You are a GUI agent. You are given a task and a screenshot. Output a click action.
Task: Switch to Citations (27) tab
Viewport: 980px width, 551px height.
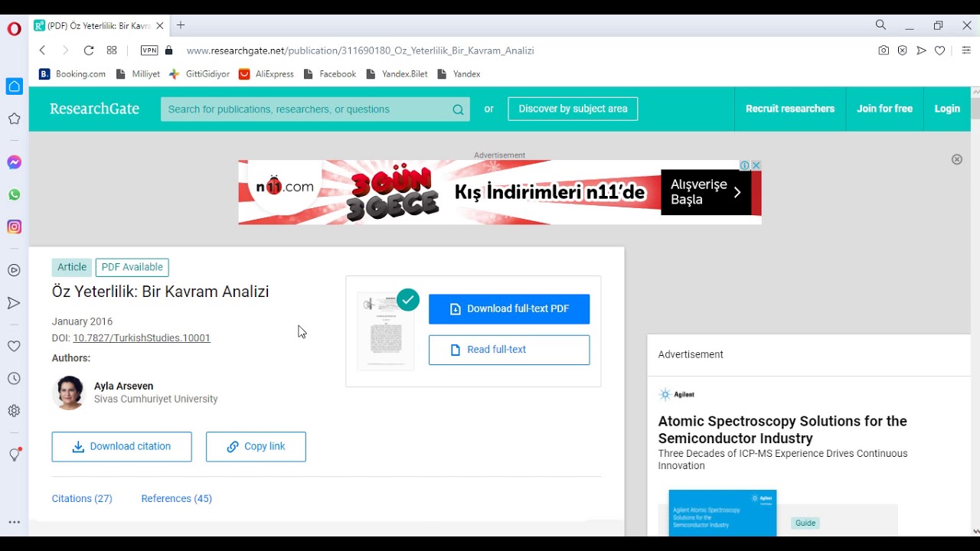coord(82,498)
